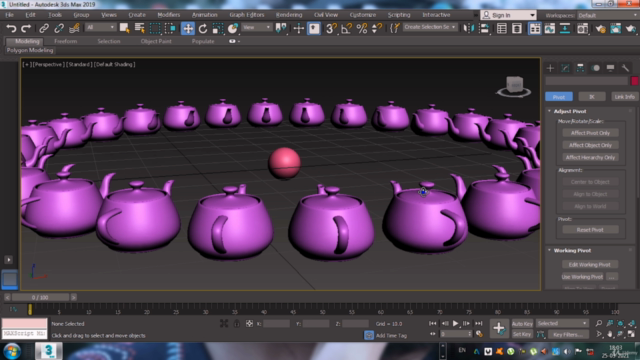Activate the Select and Link tool
This screenshot has width=640, height=360.
(44, 28)
